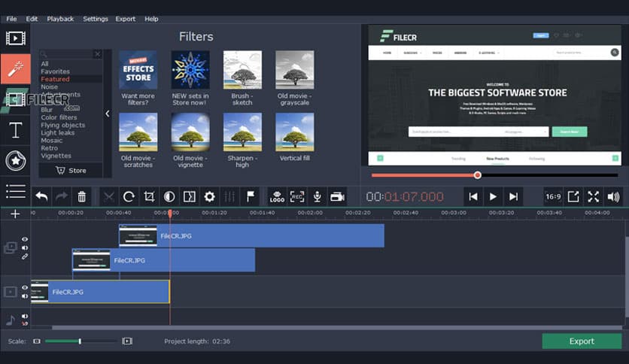
Task: Collapse the filter category panel arrow
Action: coord(107,114)
